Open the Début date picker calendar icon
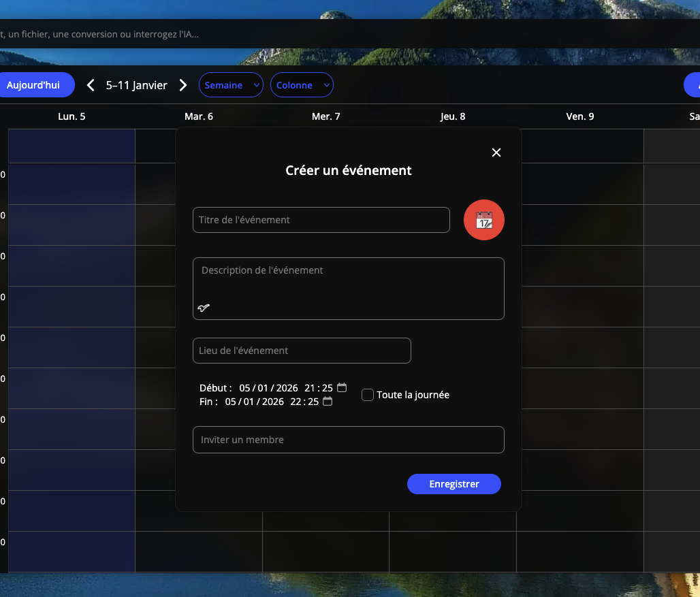The width and height of the screenshot is (700, 597). click(342, 387)
